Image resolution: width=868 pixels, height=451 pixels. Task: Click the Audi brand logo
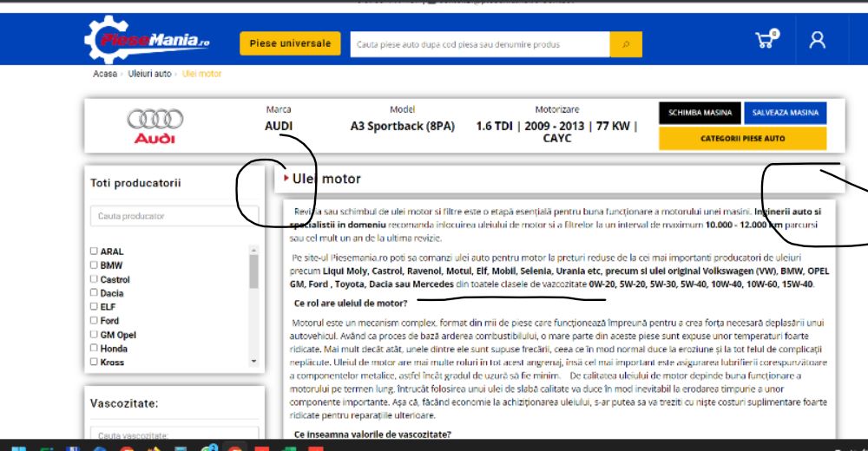155,126
